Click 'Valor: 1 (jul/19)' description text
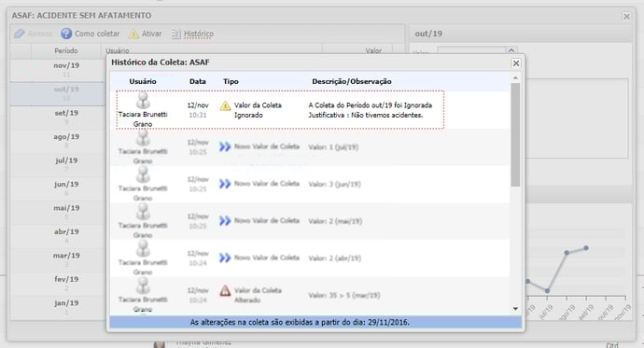The width and height of the screenshot is (644, 348). pos(333,146)
